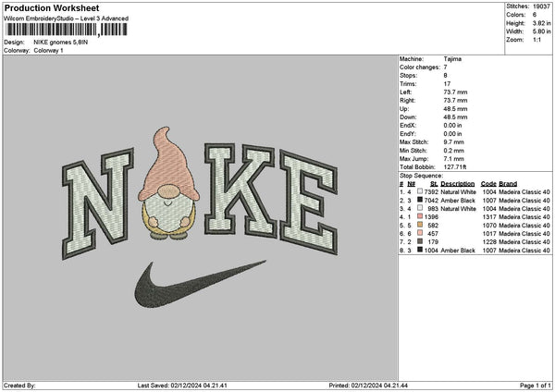The width and height of the screenshot is (555, 392).
Task: Click the Page 1 of 1 indicator
Action: point(536,386)
